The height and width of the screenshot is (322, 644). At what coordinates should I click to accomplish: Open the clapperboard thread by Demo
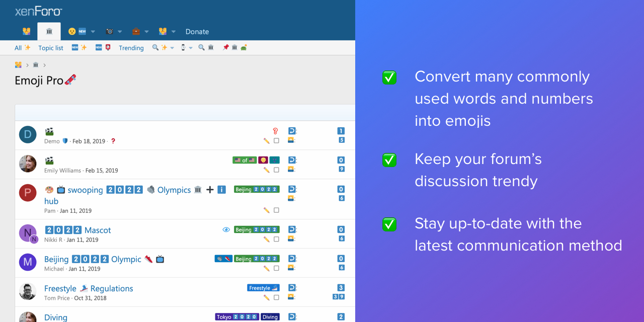tap(49, 132)
